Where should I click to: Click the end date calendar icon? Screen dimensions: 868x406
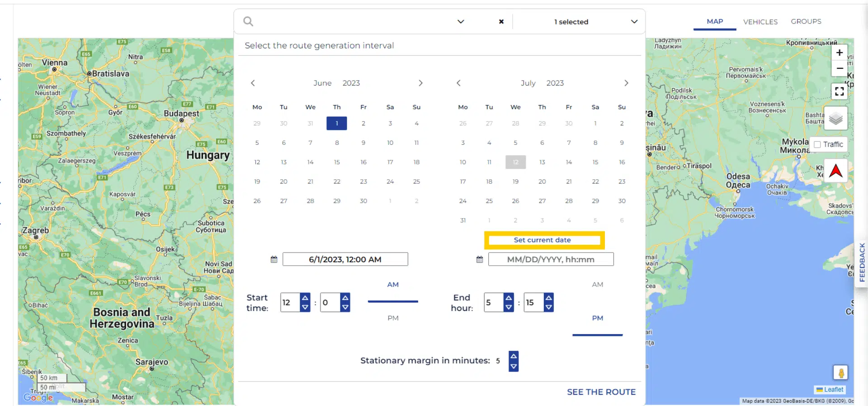pos(480,259)
